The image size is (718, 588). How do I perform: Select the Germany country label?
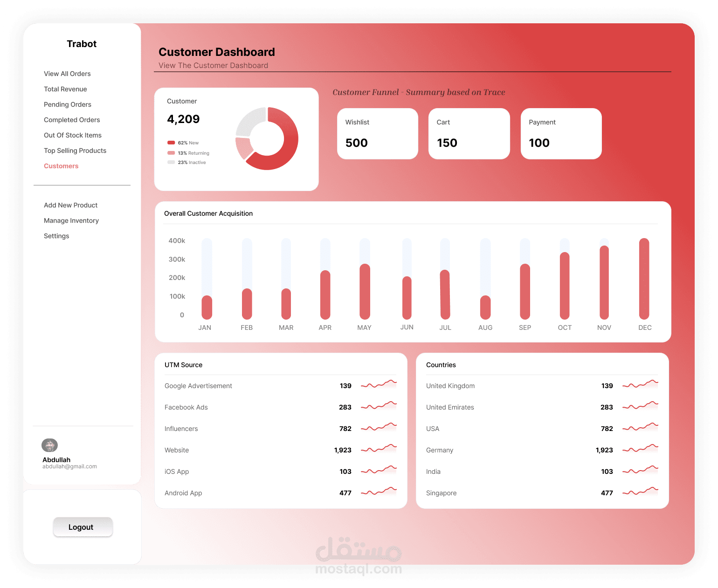click(440, 450)
